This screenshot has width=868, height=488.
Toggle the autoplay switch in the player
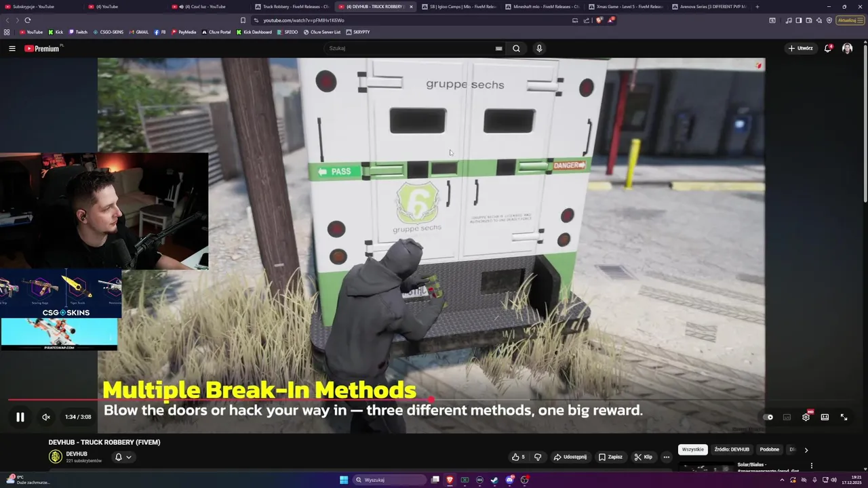768,417
